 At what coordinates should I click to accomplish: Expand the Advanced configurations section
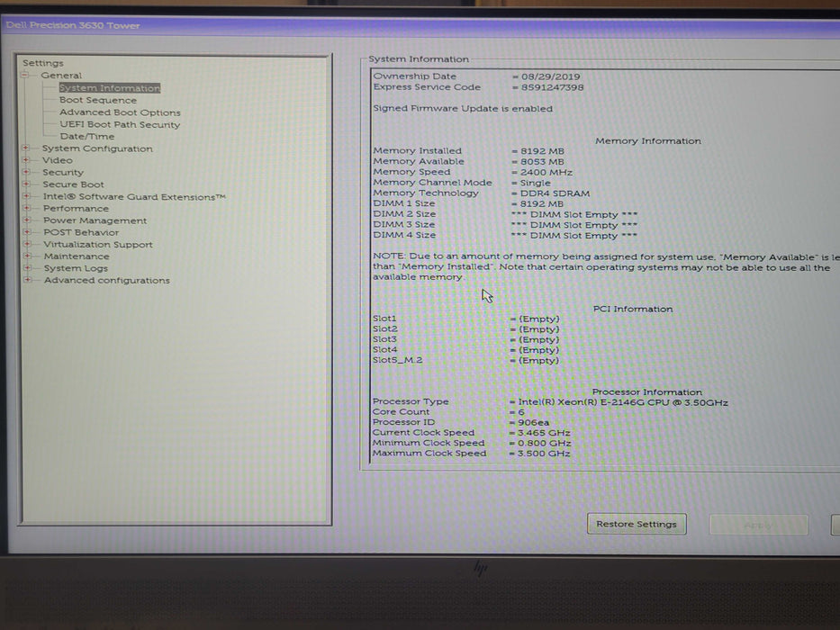pyautogui.click(x=28, y=280)
